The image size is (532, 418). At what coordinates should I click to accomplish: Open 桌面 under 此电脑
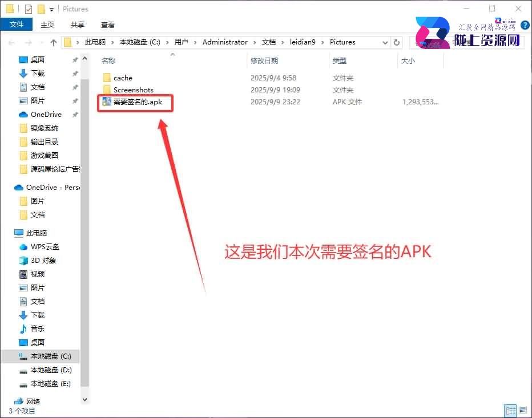click(x=37, y=342)
